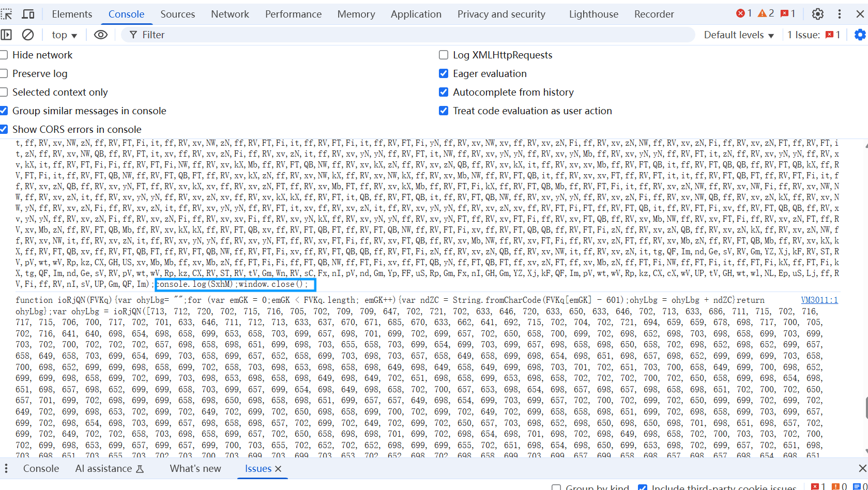
Task: Open the Memory tab
Action: [x=356, y=14]
